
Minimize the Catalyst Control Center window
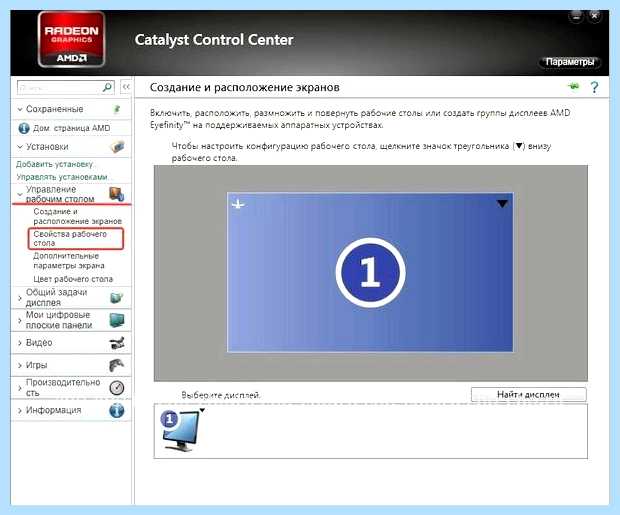(576, 16)
